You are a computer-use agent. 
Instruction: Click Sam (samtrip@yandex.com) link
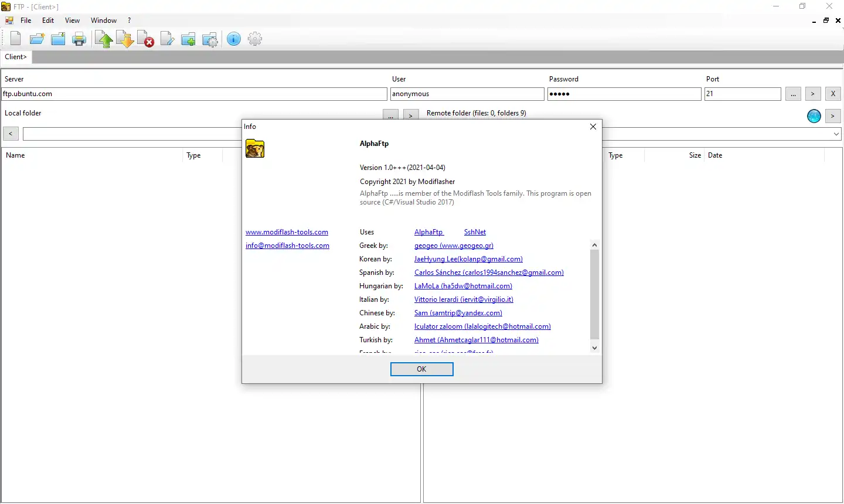(458, 313)
